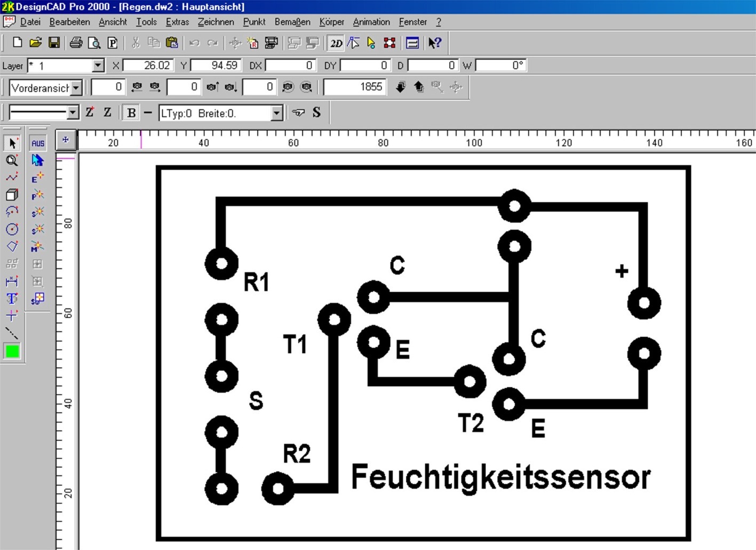Enable the P point snap icon
756x550 pixels.
click(37, 195)
